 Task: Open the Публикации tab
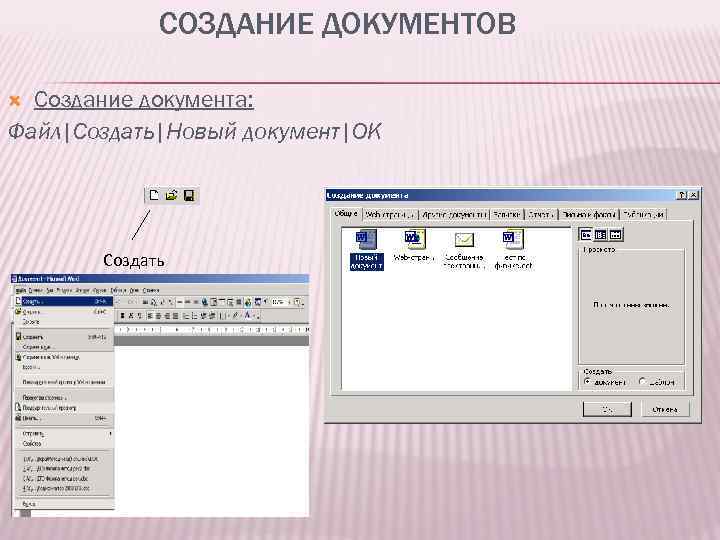(x=643, y=214)
